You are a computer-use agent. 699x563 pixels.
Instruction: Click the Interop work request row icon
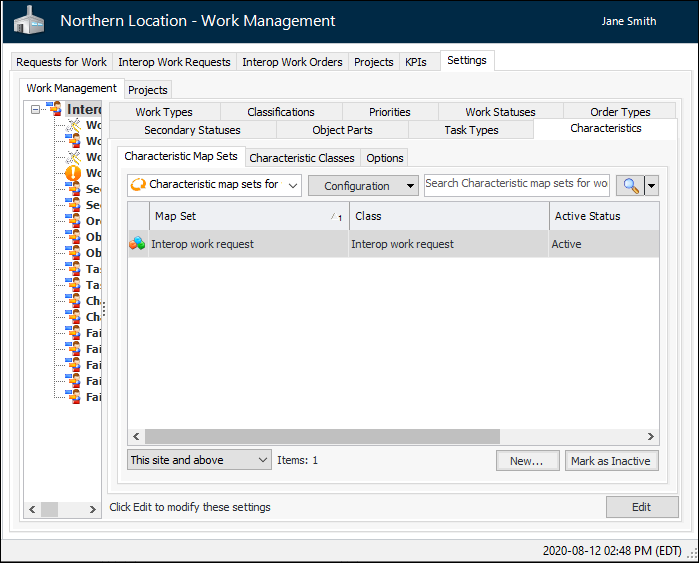[138, 244]
